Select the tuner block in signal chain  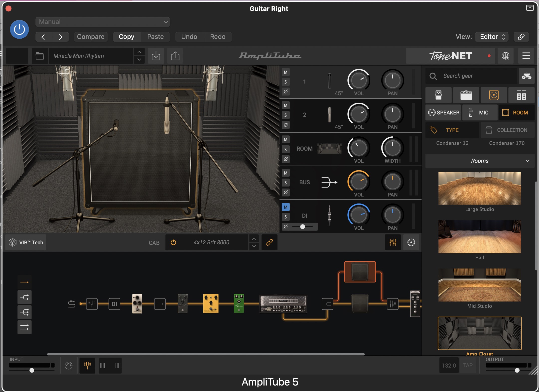[x=92, y=304]
